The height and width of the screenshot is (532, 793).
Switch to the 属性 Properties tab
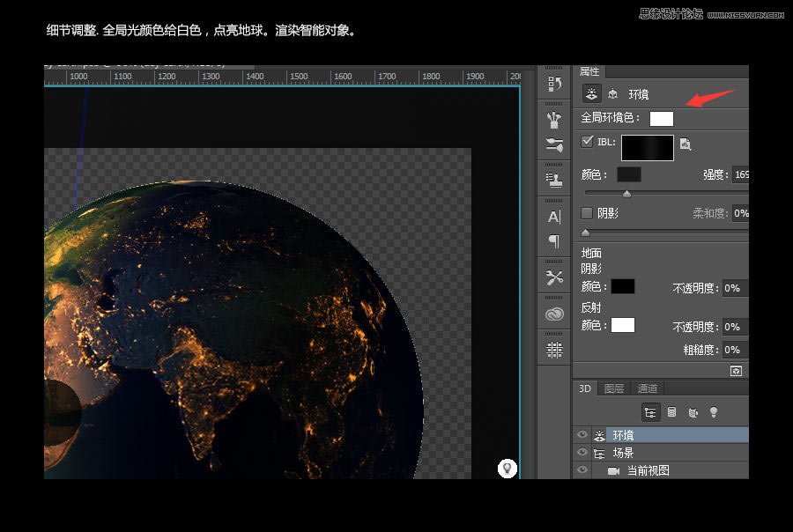[589, 71]
